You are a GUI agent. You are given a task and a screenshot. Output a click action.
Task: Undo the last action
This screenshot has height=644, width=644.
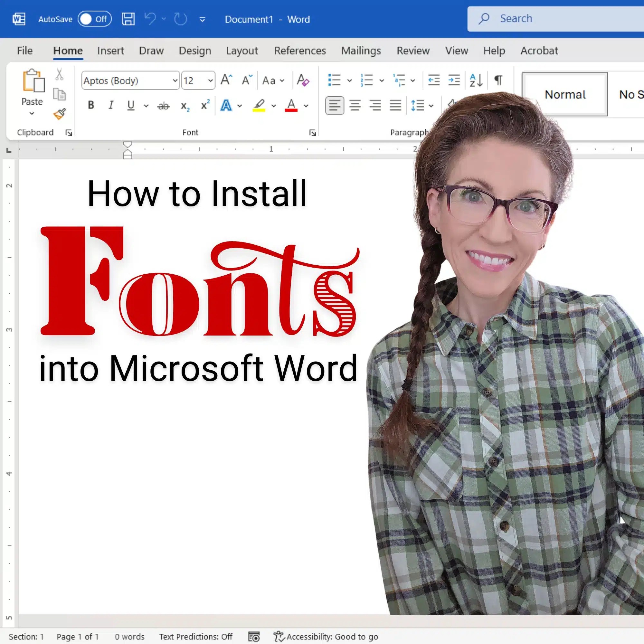click(150, 19)
